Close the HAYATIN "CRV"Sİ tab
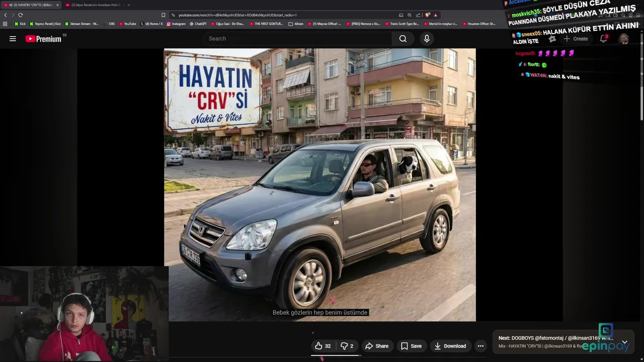Image resolution: width=644 pixels, height=362 pixels. tap(57, 5)
